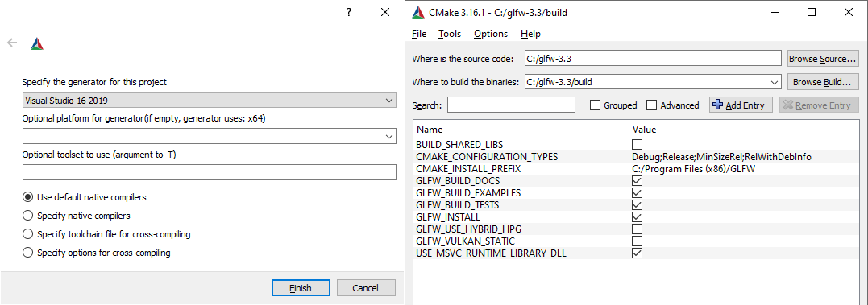Uncheck USE_MSVC_RUNTIME_LIBRARY_DLL checkbox
The image size is (868, 305).
tap(638, 253)
